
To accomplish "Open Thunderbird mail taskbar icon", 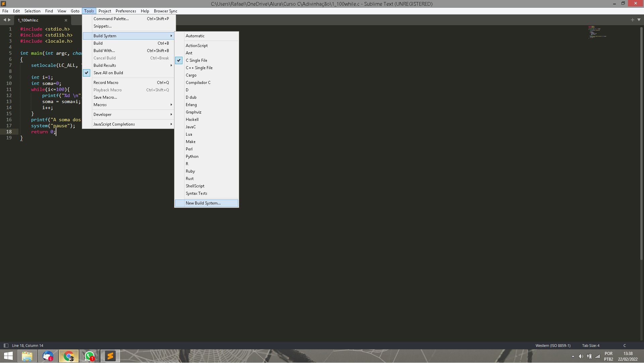I will [x=48, y=356].
